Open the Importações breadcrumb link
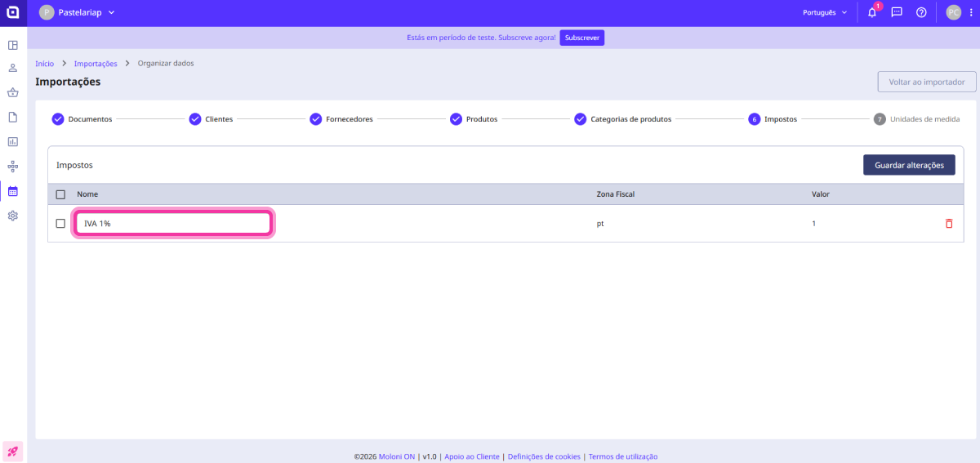The height and width of the screenshot is (463, 980). 96,64
